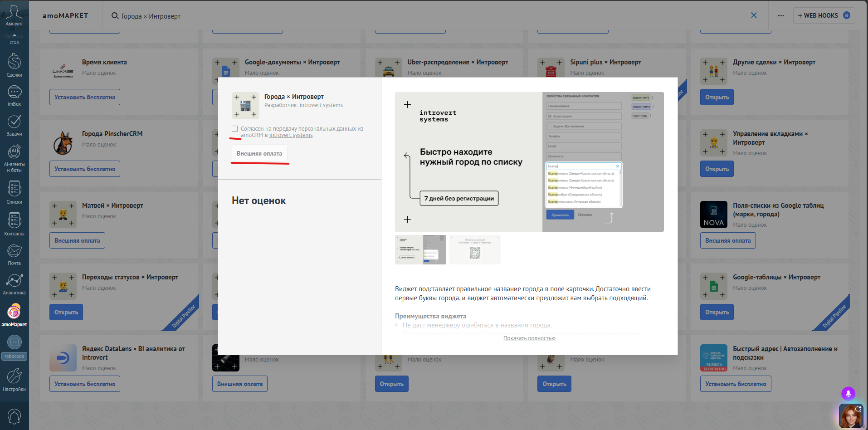
Task: Click Внешняя оплата for Матвей × Интроверт
Action: click(77, 240)
